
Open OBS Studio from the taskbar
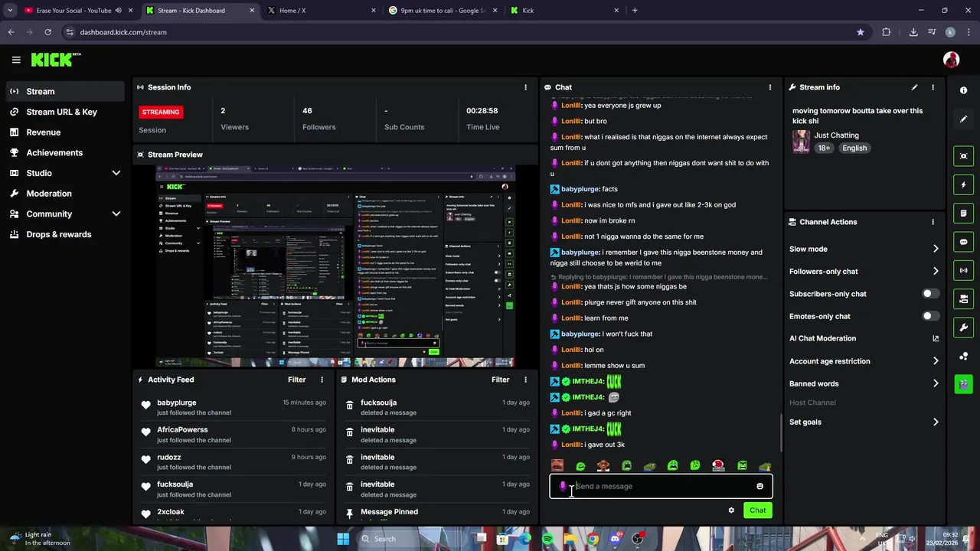click(x=637, y=539)
